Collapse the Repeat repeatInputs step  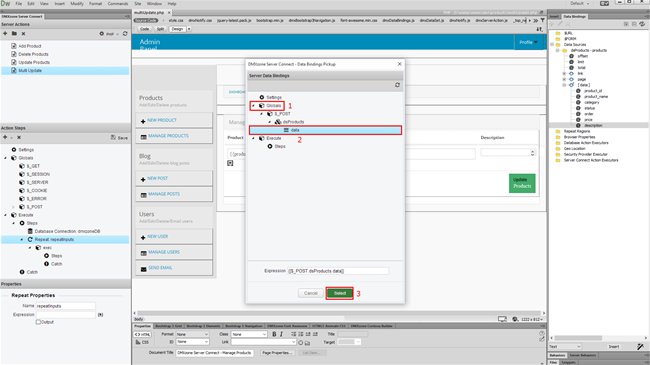click(22, 240)
